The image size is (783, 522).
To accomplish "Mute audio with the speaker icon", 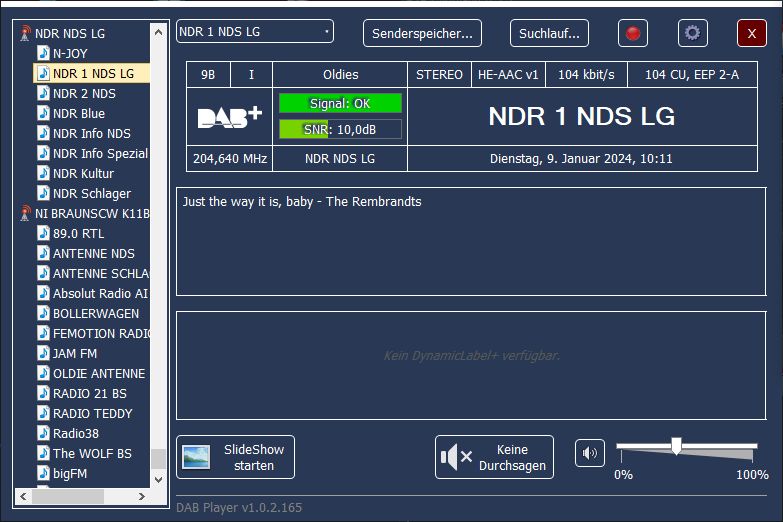I will (x=590, y=454).
